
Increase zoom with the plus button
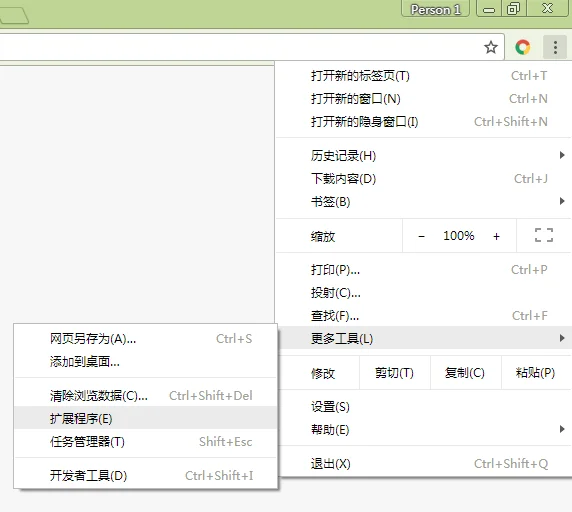click(496, 236)
